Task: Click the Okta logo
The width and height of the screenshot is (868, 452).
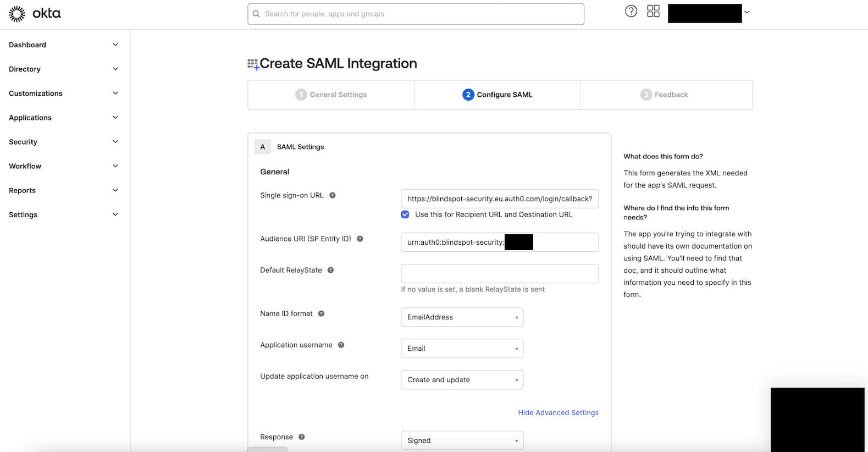Action: (35, 14)
